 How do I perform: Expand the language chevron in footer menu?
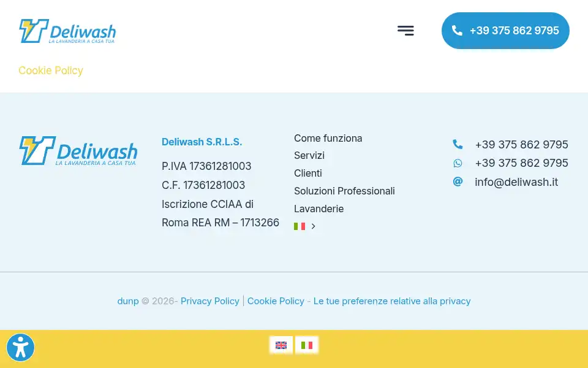pos(313,226)
